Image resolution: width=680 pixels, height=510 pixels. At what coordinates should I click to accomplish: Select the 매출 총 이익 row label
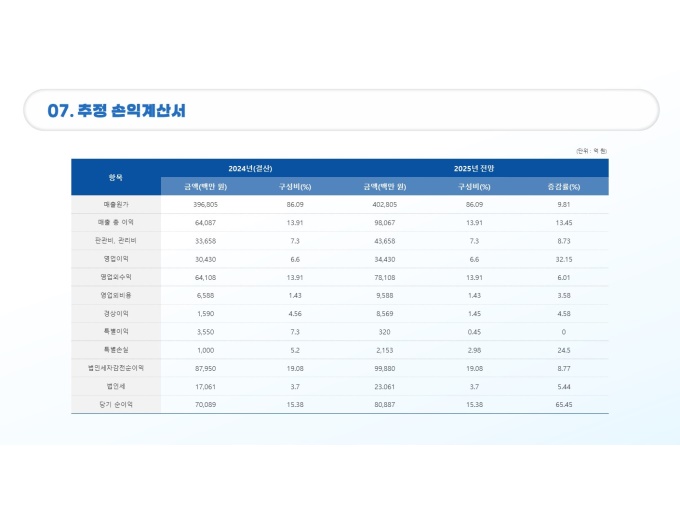coord(116,222)
